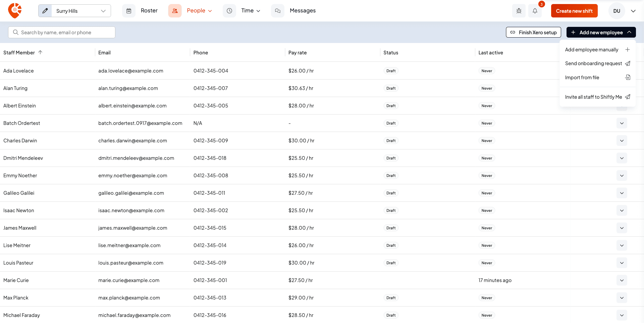Click the Pay rate column header
Screen dimensions: 644x323
point(298,53)
